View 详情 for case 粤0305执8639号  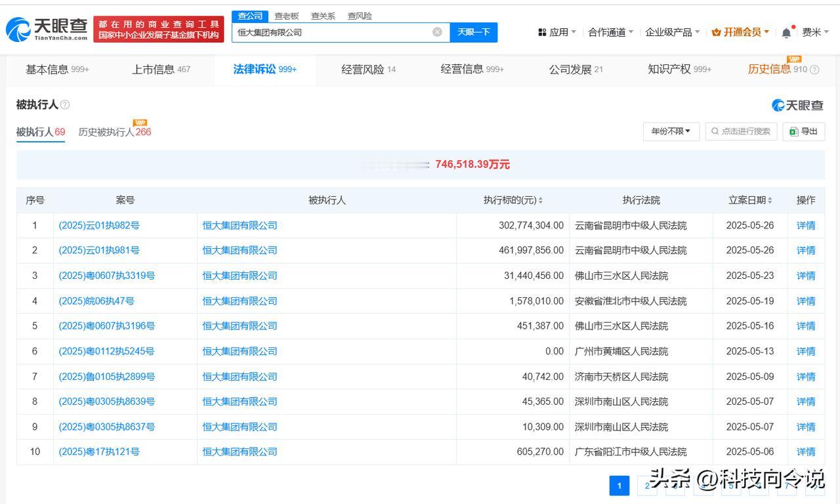pos(806,401)
